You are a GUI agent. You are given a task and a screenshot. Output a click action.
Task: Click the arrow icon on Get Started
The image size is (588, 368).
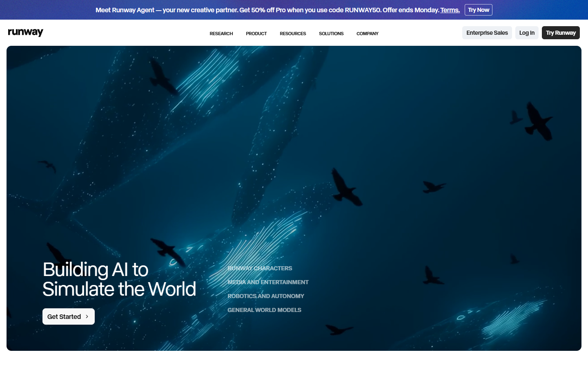(87, 316)
